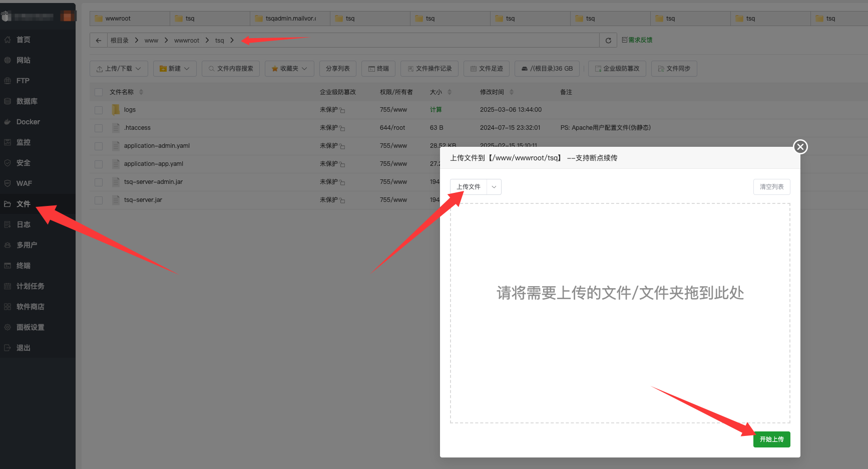Open the 上传/下载 dropdown

point(119,69)
